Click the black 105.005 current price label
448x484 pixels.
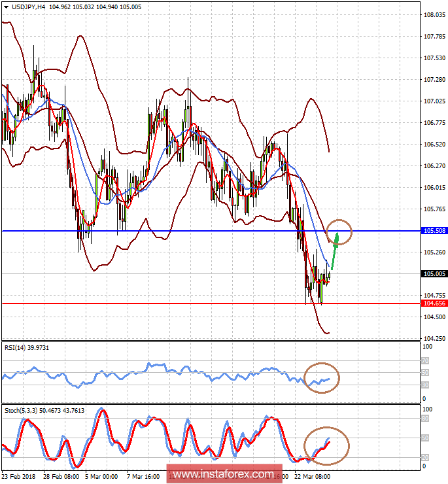(434, 274)
